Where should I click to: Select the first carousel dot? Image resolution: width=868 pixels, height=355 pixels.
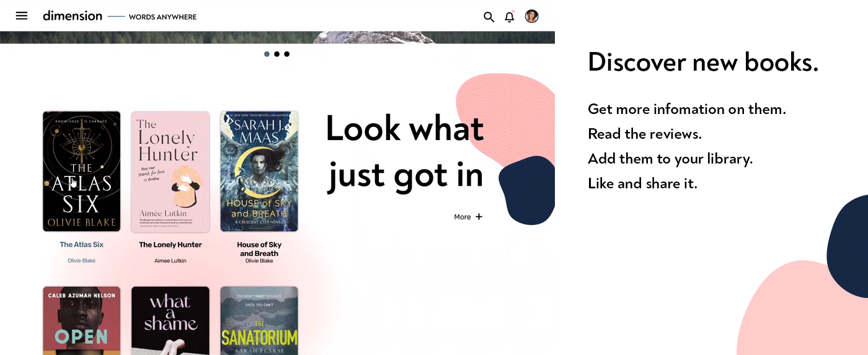coord(267,54)
